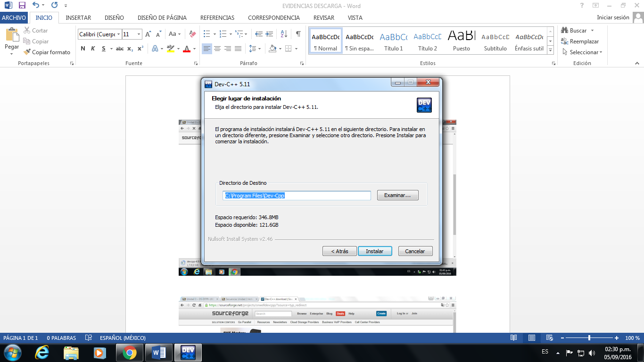Switch to the REVISAR tab

click(x=324, y=17)
